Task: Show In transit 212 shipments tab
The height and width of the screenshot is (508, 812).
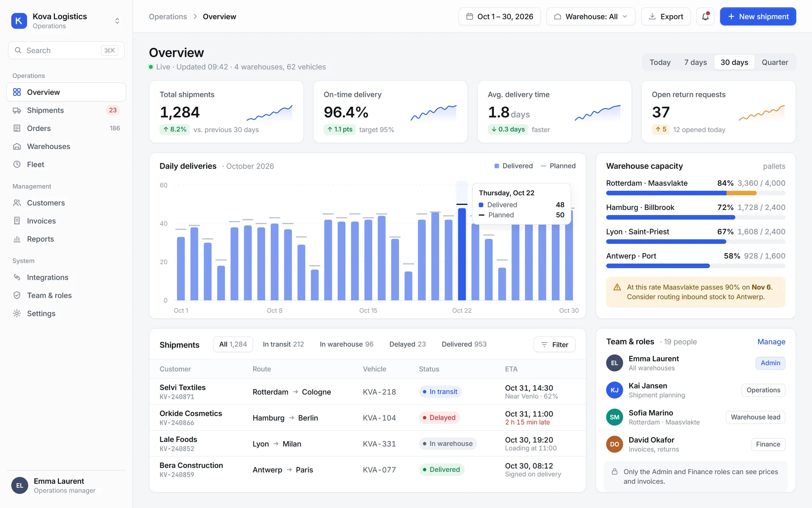Action: pyautogui.click(x=283, y=344)
